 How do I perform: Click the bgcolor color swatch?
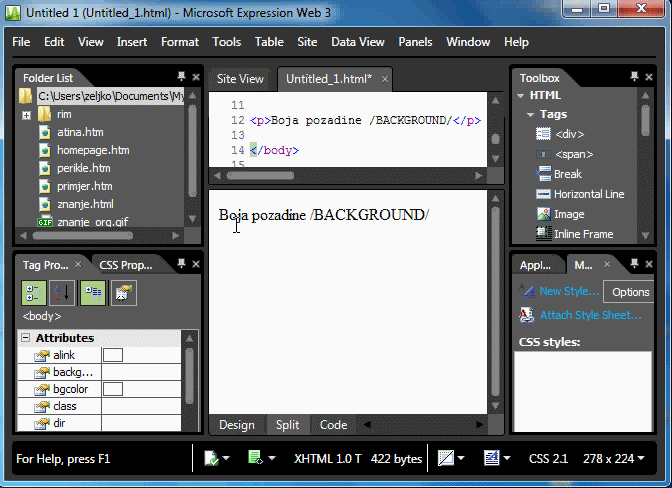tap(113, 388)
